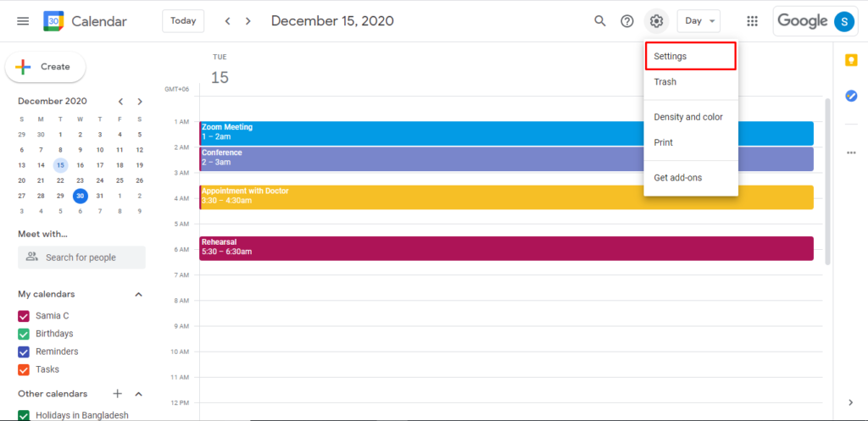868x421 pixels.
Task: Click the settings gear icon
Action: click(657, 21)
